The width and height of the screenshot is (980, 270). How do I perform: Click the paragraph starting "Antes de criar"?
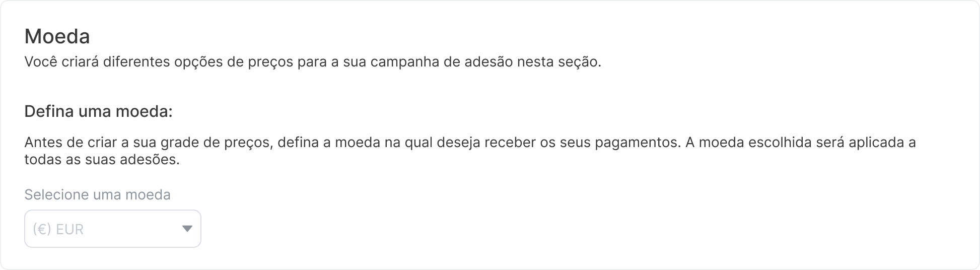point(469,143)
